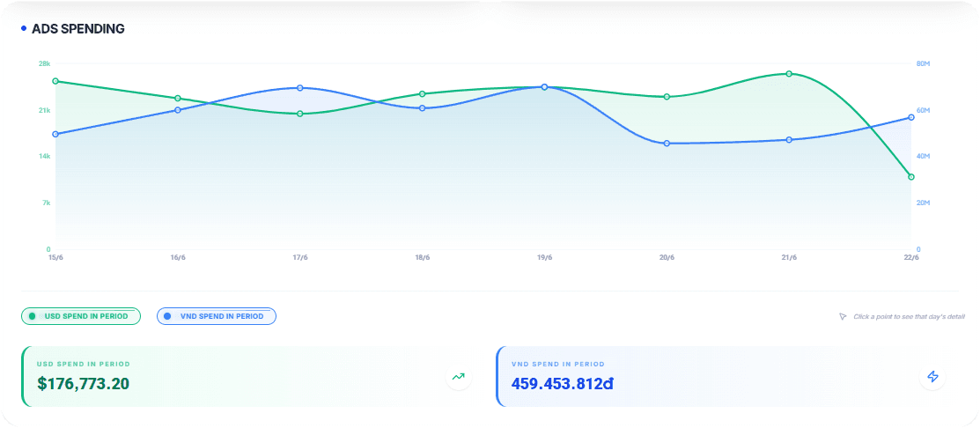
Task: Select the green USD data point at 16/6
Action: 178,99
